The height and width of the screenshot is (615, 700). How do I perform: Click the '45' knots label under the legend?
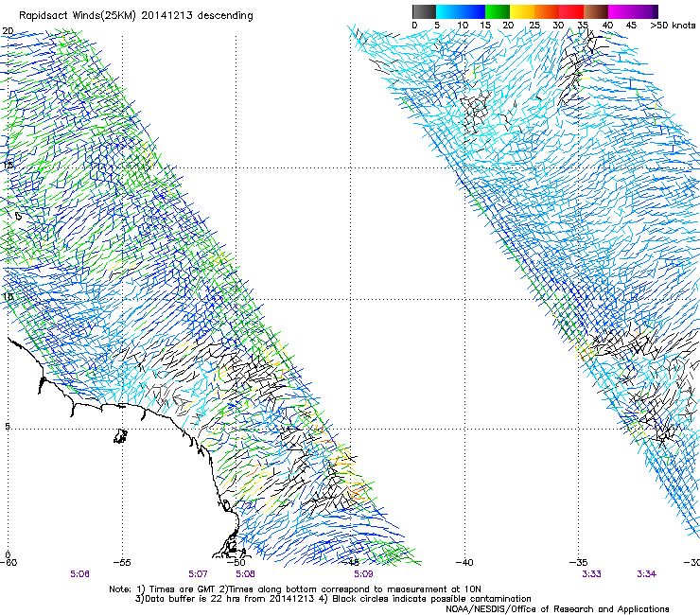click(x=631, y=26)
